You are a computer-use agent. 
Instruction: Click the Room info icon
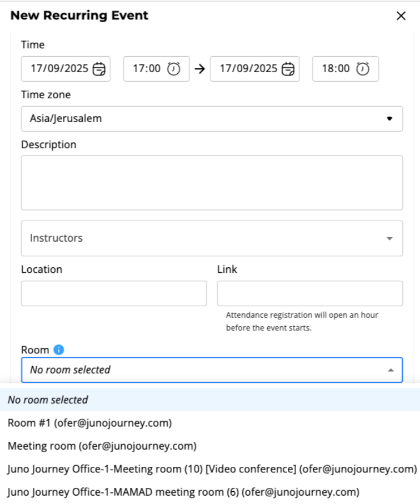click(59, 350)
